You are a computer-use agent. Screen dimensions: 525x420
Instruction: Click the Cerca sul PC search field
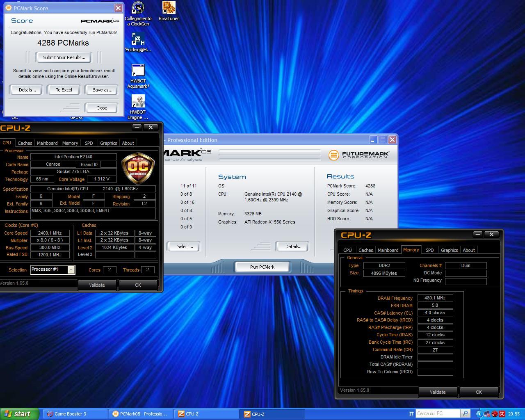(438, 413)
